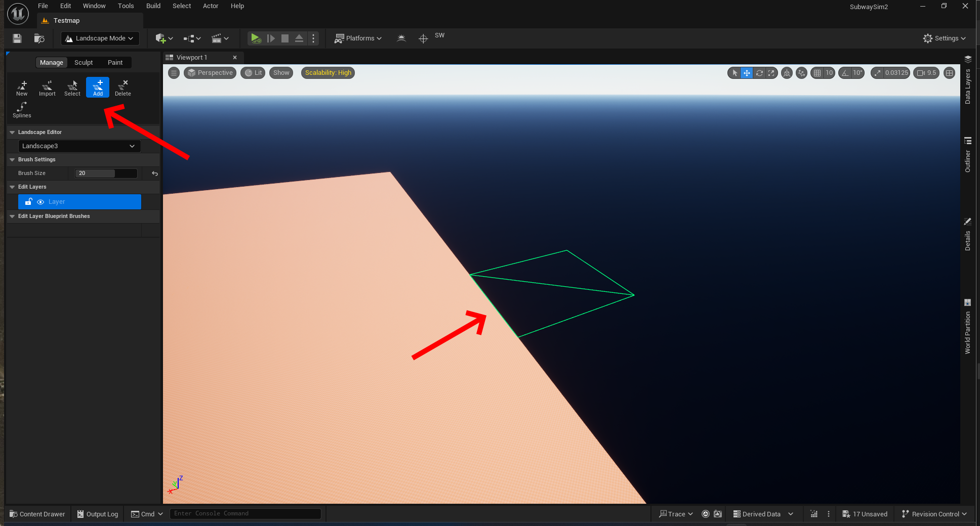
Task: Click the Enter Console Command field
Action: (246, 514)
